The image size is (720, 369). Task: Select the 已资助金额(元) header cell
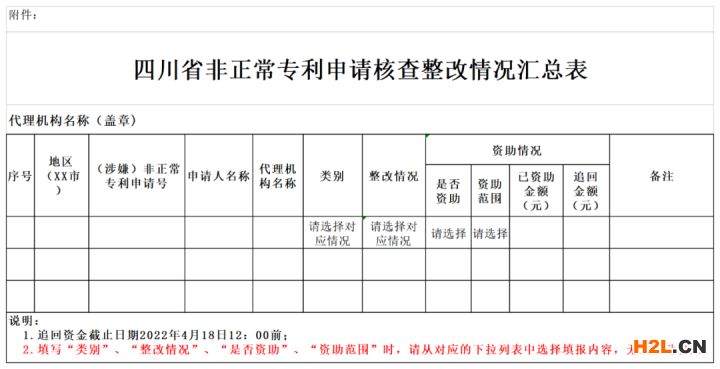[x=536, y=190]
